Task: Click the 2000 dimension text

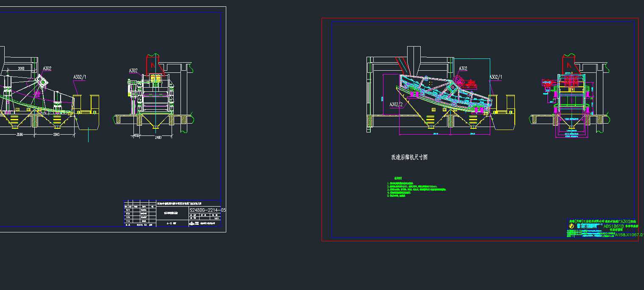Action: 21,68
